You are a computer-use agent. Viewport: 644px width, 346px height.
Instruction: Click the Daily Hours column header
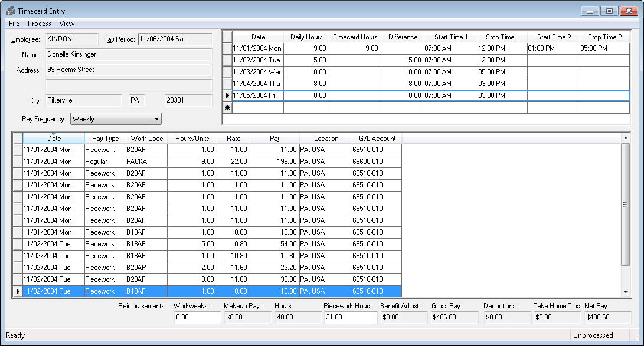pyautogui.click(x=306, y=37)
